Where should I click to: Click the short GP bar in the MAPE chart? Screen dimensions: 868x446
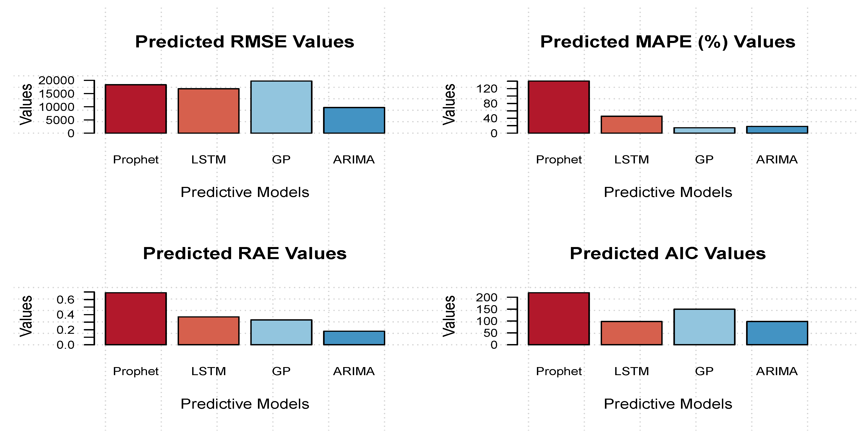click(704, 130)
